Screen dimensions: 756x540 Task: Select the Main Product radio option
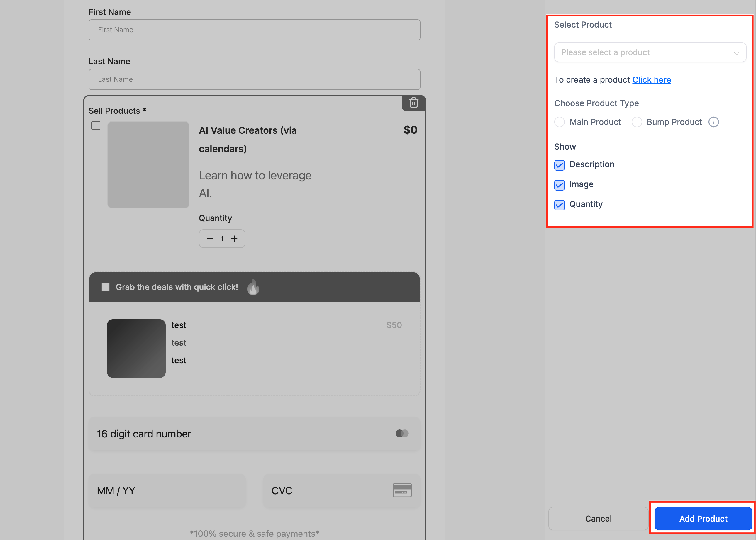click(x=560, y=122)
